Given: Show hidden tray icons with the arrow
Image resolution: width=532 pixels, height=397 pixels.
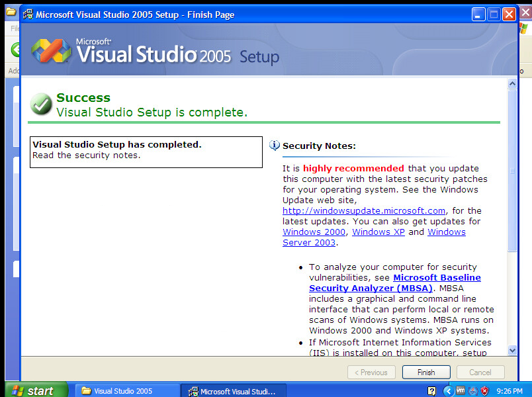Looking at the screenshot, I should (448, 391).
